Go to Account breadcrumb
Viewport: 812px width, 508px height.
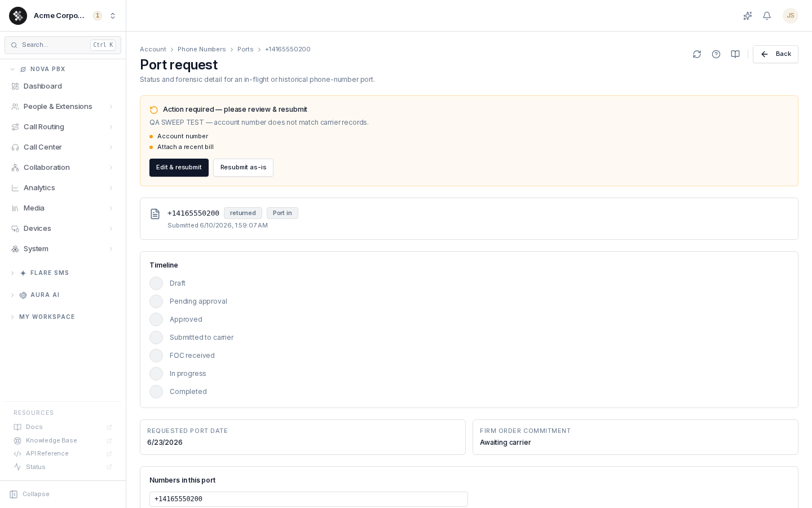coord(153,50)
